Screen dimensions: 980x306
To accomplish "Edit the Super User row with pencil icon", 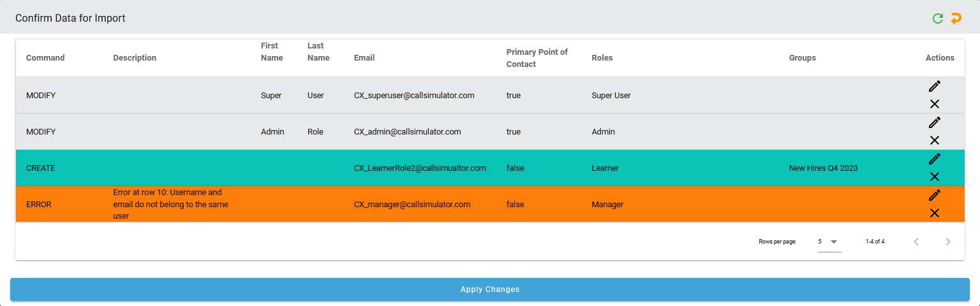I will click(935, 86).
